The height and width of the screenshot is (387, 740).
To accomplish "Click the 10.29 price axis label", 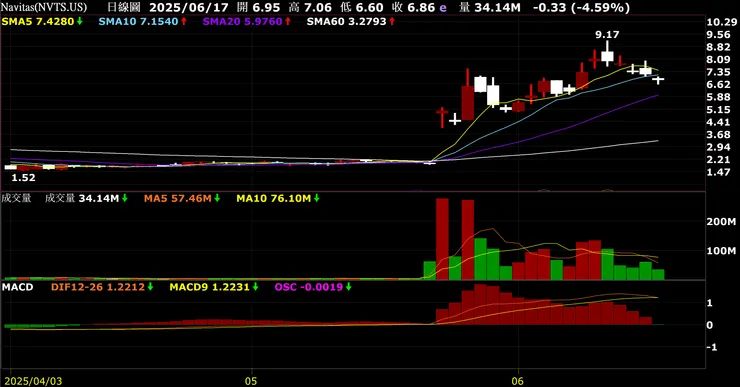I will pos(722,22).
